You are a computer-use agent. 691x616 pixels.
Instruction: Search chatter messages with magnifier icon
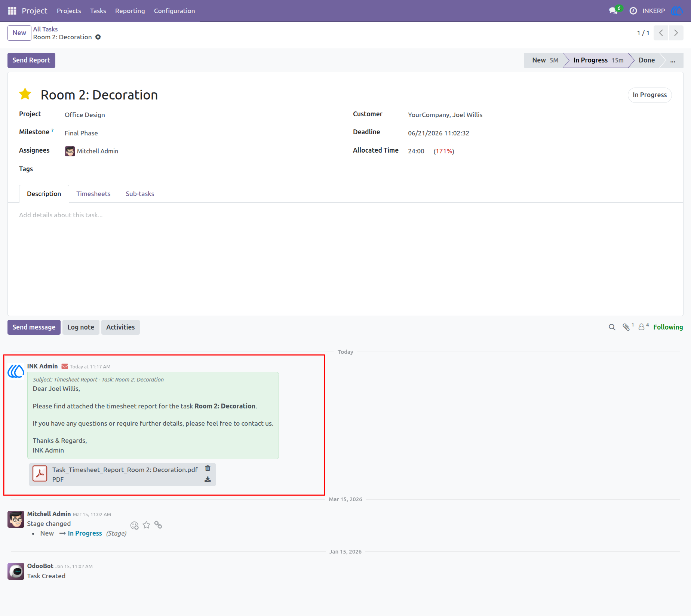click(612, 327)
